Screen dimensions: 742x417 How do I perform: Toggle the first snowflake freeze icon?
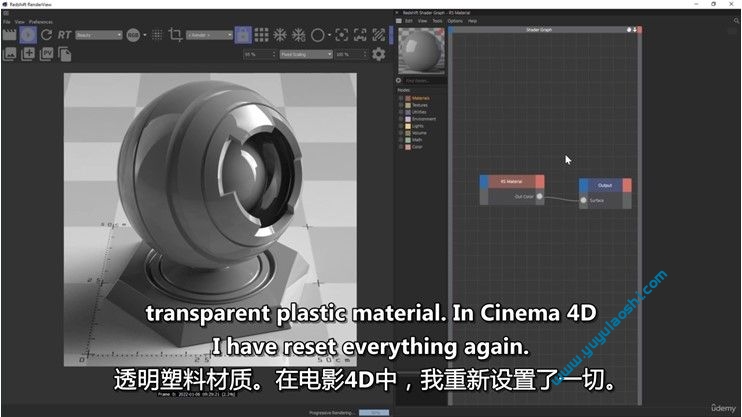(x=280, y=35)
